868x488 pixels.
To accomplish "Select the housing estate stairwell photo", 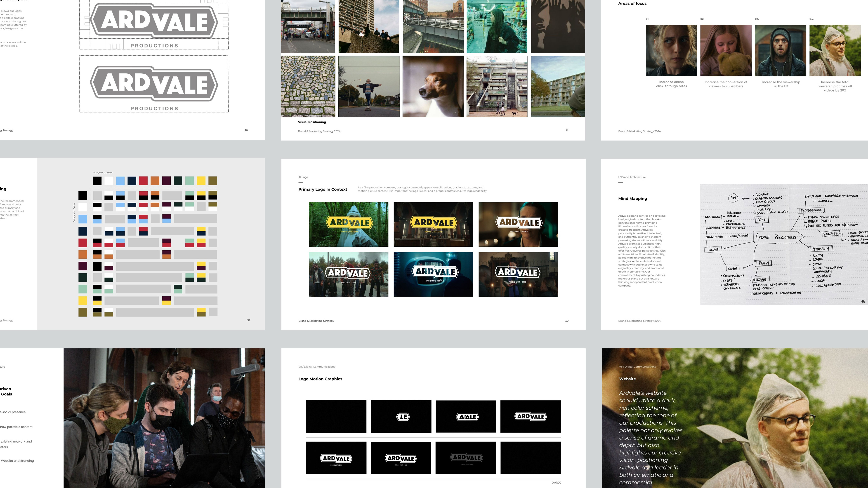I will coord(497,87).
